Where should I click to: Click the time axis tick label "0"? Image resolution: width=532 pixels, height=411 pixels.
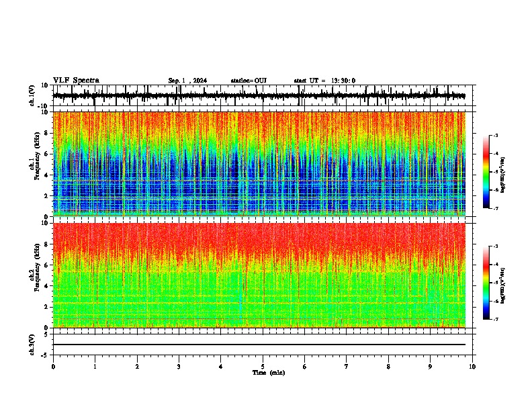coord(53,367)
